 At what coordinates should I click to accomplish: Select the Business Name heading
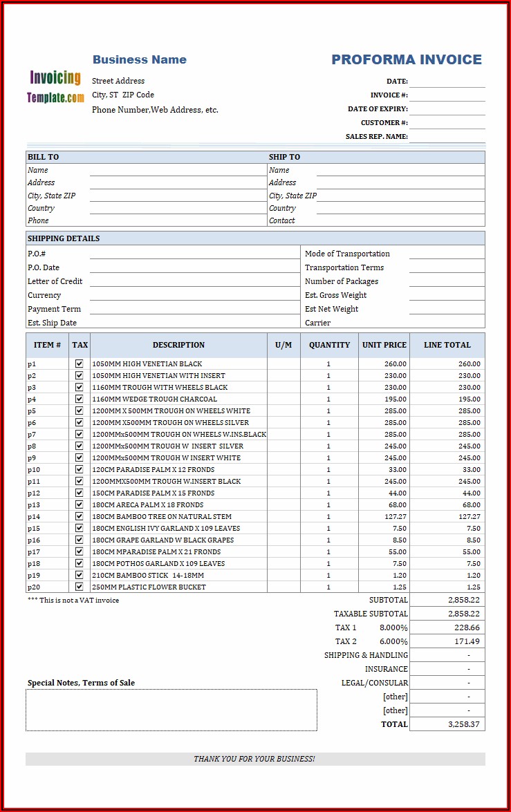140,59
